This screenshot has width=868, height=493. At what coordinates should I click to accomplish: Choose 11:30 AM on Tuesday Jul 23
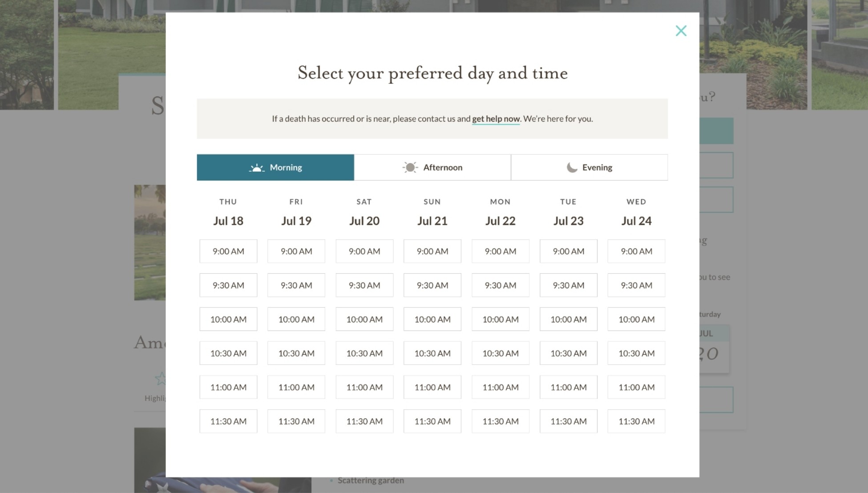click(569, 421)
